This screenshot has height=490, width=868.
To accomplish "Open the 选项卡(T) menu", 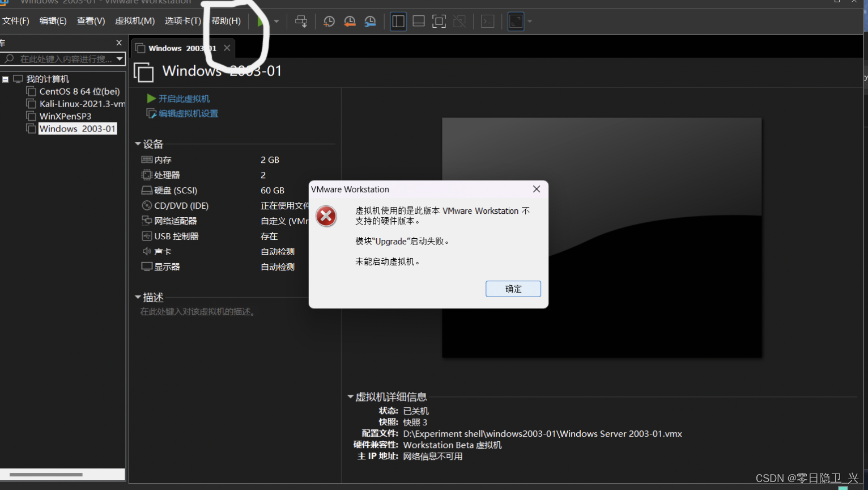I will 182,21.
